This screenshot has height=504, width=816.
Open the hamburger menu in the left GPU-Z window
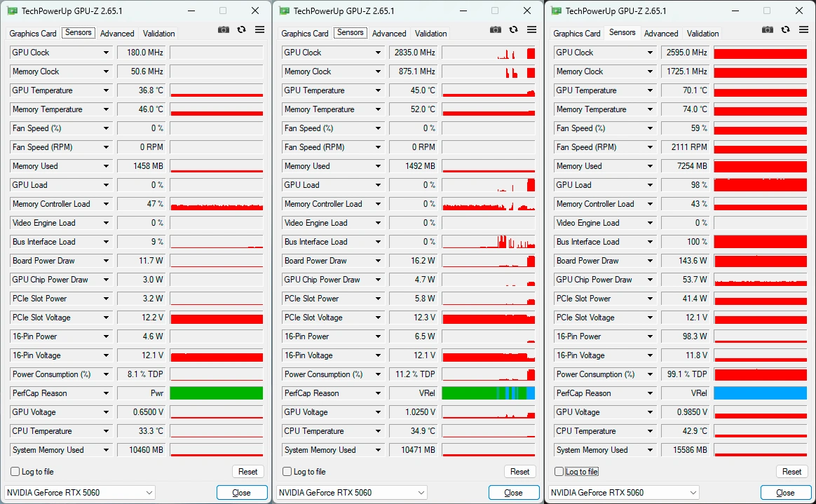pyautogui.click(x=259, y=29)
